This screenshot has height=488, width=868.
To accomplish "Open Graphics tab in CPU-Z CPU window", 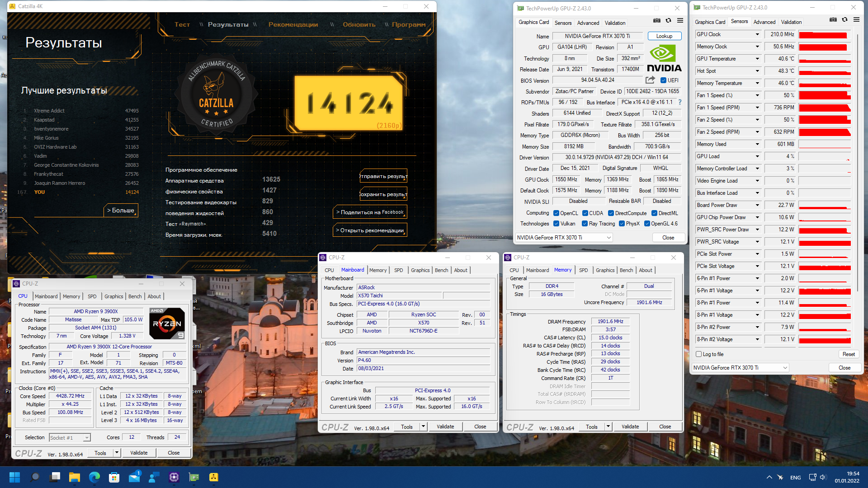I will coord(113,296).
